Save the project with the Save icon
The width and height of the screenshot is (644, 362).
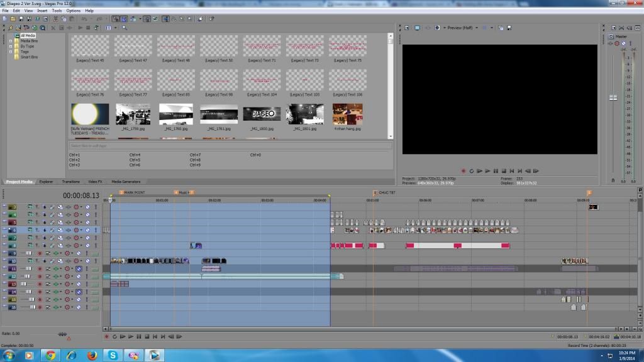pos(21,19)
